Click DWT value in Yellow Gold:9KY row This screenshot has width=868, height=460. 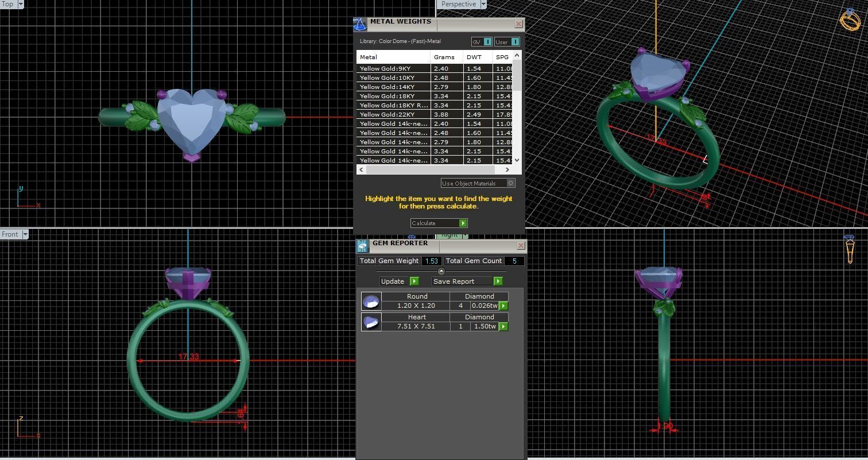click(x=478, y=68)
